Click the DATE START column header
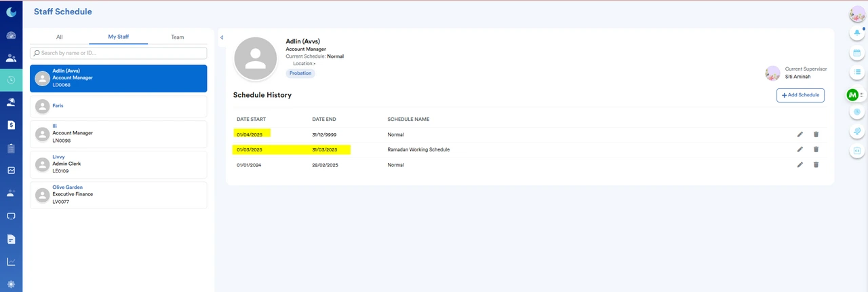 point(251,120)
